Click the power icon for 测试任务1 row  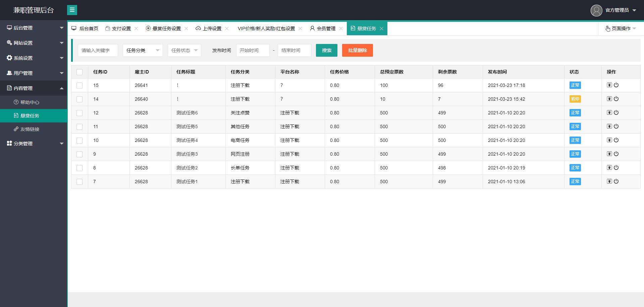[x=616, y=182]
